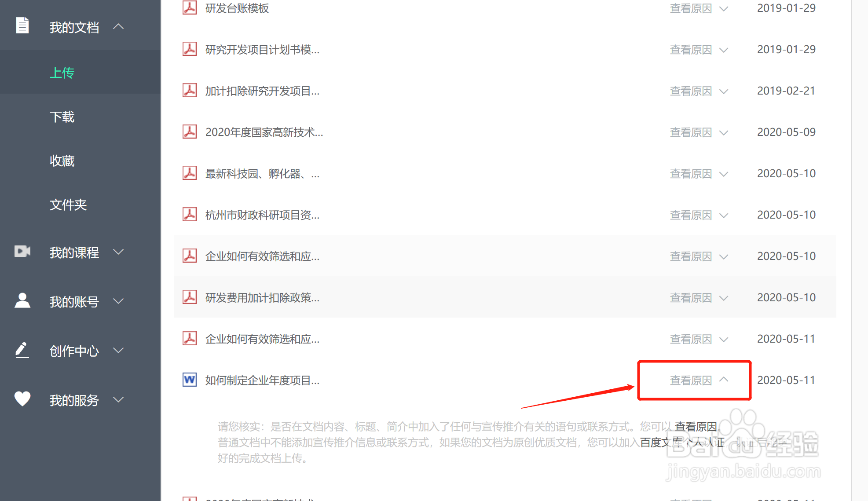Click the Word icon beside 如何制定企业年度项目
The height and width of the screenshot is (501, 868).
point(190,380)
